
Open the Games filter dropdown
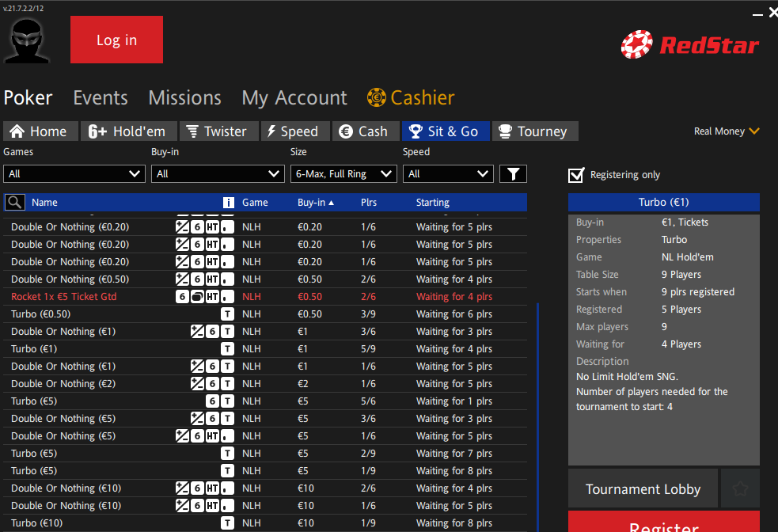pyautogui.click(x=74, y=174)
